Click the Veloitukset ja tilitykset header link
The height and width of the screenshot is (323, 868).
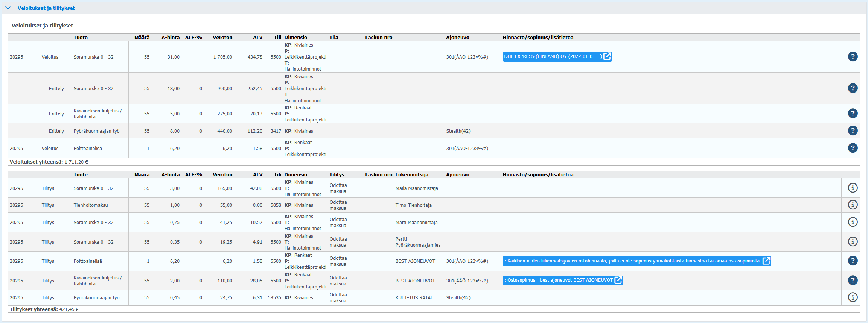[46, 8]
